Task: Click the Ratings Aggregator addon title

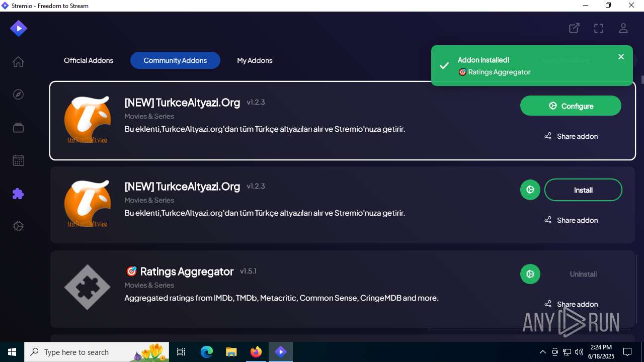Action: point(180,271)
